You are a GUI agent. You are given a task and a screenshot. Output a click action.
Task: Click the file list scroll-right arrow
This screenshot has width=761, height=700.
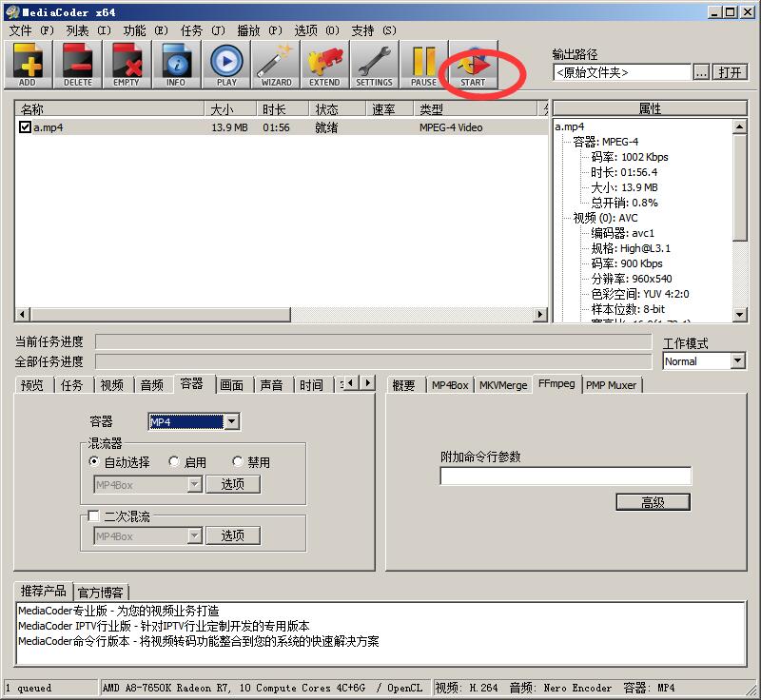tap(539, 315)
